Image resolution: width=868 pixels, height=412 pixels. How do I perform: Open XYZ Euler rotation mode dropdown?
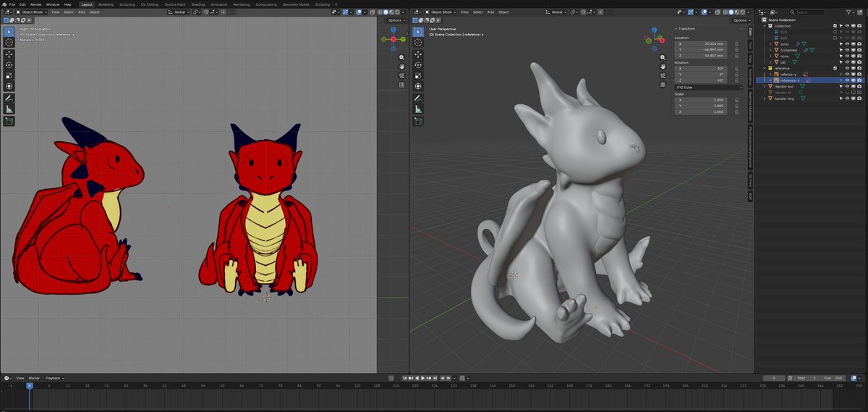pyautogui.click(x=709, y=88)
